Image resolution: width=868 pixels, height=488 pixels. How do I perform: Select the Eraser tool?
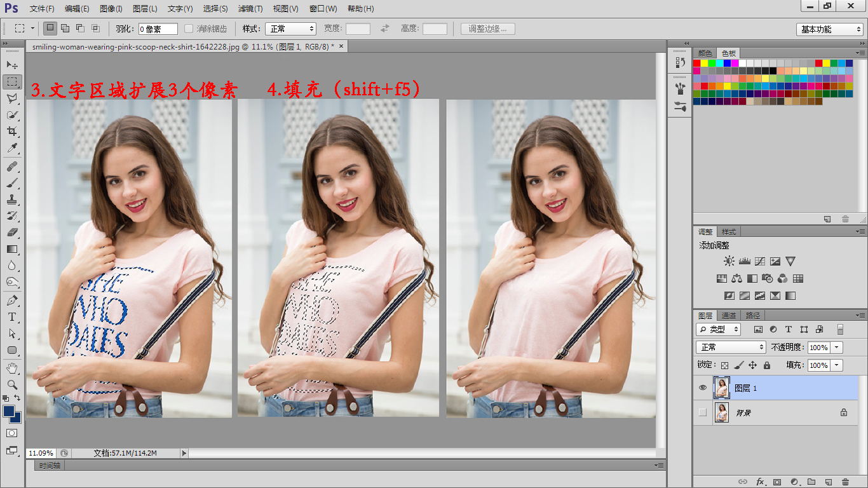[12, 233]
